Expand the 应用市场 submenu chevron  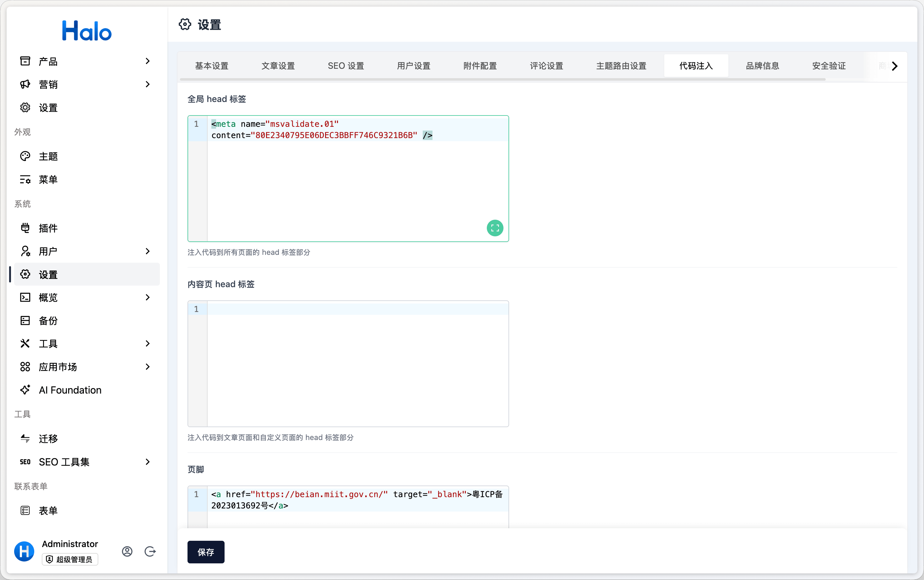147,367
